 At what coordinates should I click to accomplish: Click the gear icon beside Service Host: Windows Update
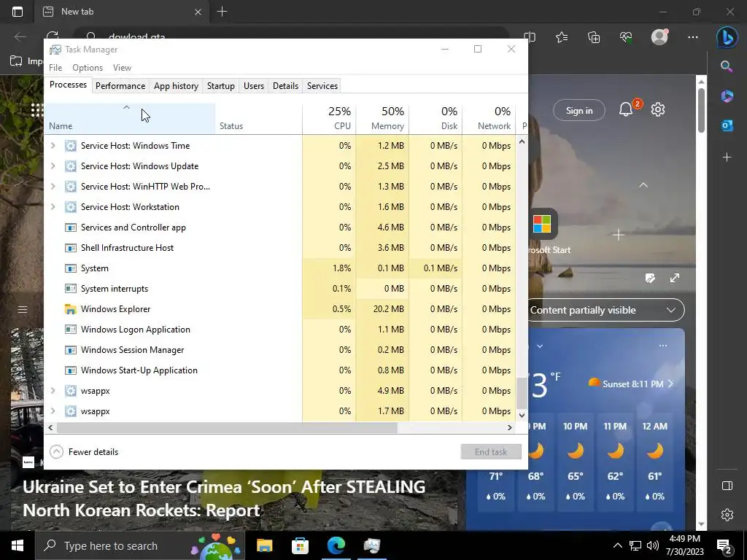point(71,166)
